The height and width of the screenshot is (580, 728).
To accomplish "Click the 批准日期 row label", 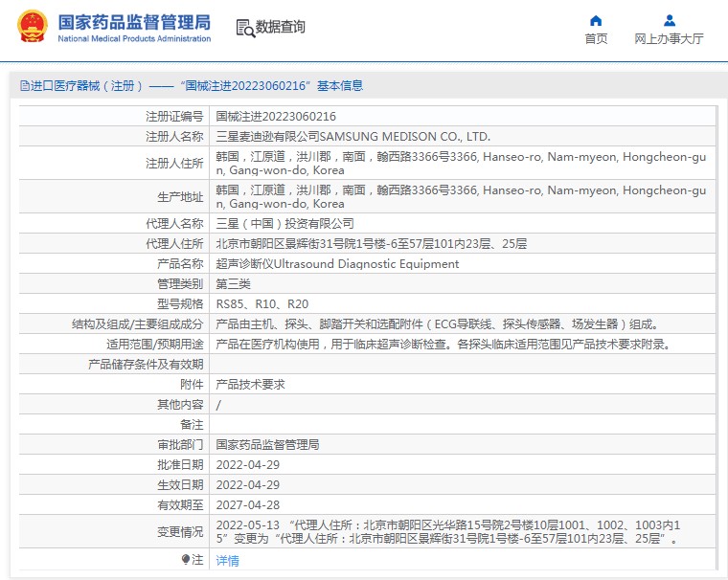I will (180, 464).
